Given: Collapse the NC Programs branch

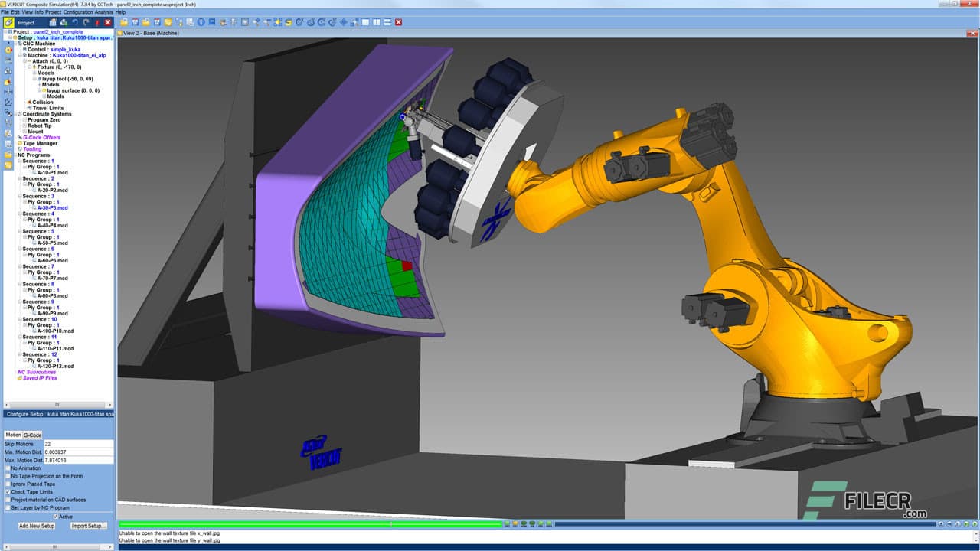Looking at the screenshot, I should (x=15, y=155).
